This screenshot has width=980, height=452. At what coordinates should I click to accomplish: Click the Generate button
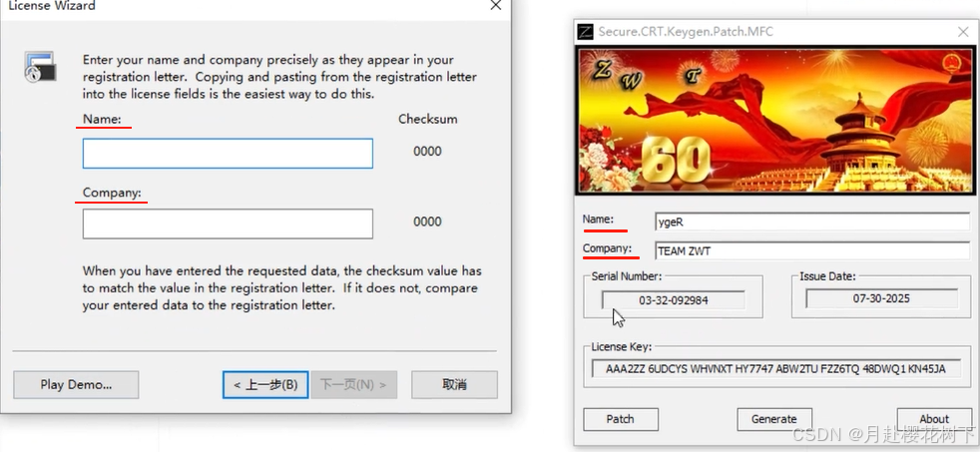[x=774, y=419]
